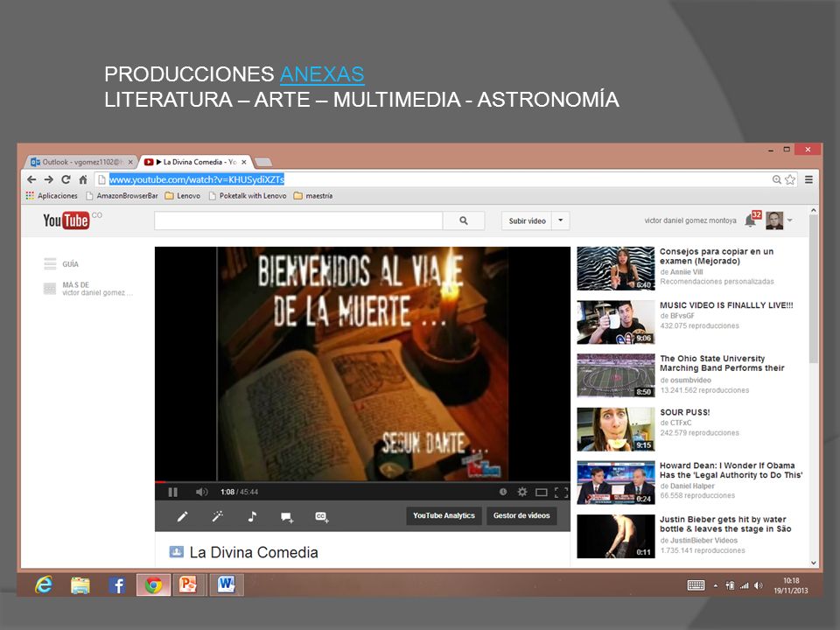Click the victor daniel gomez montoya username
This screenshot has width=840, height=630.
coord(690,220)
